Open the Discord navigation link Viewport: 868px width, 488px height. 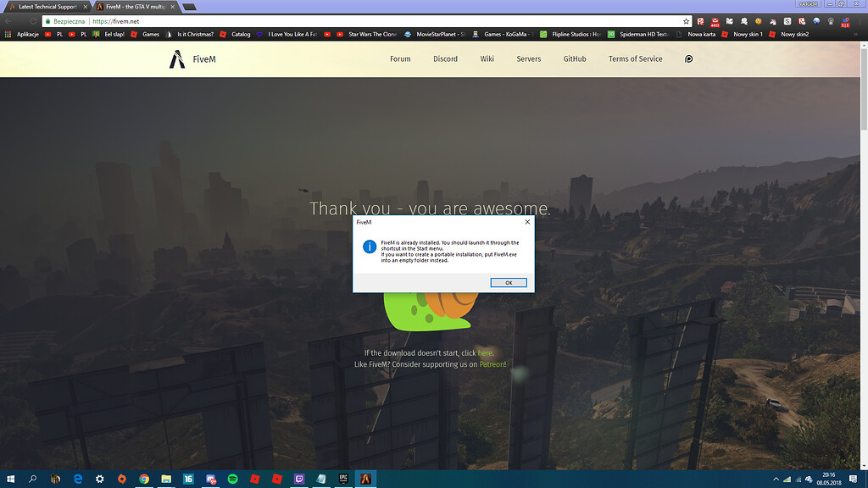(x=445, y=59)
